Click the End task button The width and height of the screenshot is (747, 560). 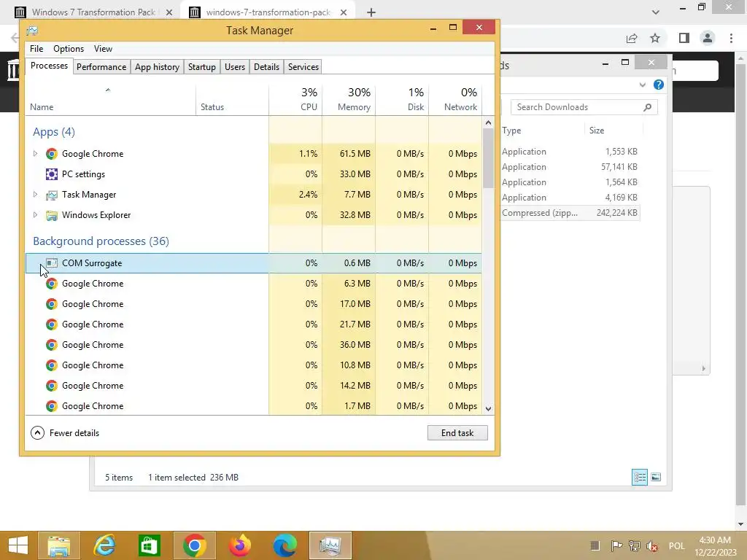click(457, 432)
